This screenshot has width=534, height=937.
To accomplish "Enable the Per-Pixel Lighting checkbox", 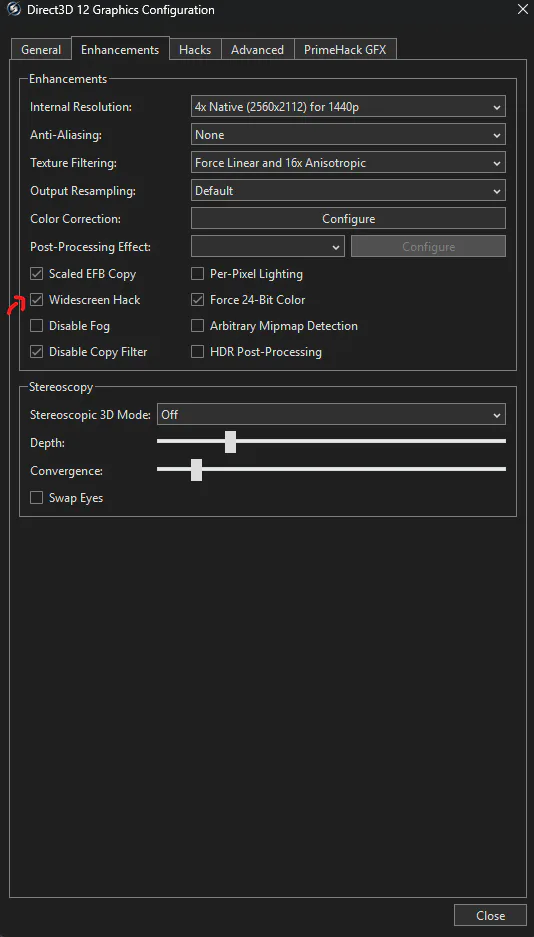I will [197, 274].
